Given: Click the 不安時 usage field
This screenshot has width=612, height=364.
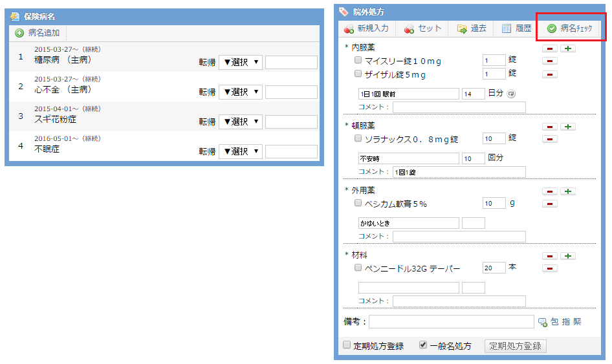Looking at the screenshot, I should 409,158.
